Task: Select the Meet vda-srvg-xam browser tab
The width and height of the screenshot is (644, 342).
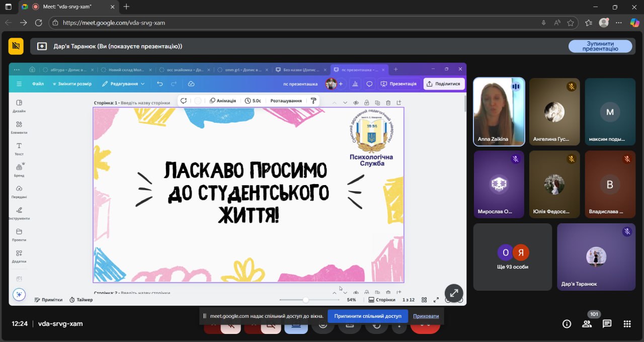Action: 70,7
